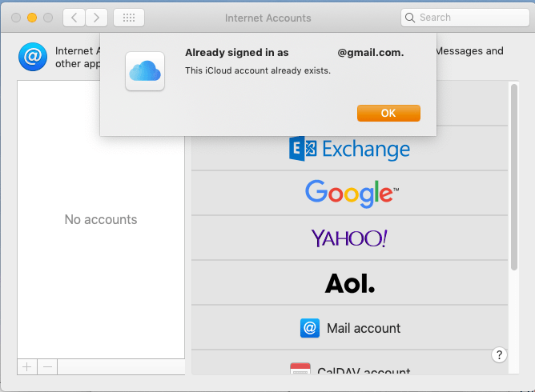This screenshot has width=535, height=392.
Task: Click the Mail account @ icon
Action: 310,328
